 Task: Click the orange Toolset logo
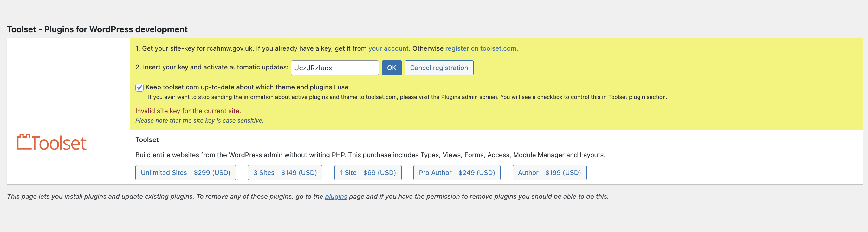[x=52, y=142]
